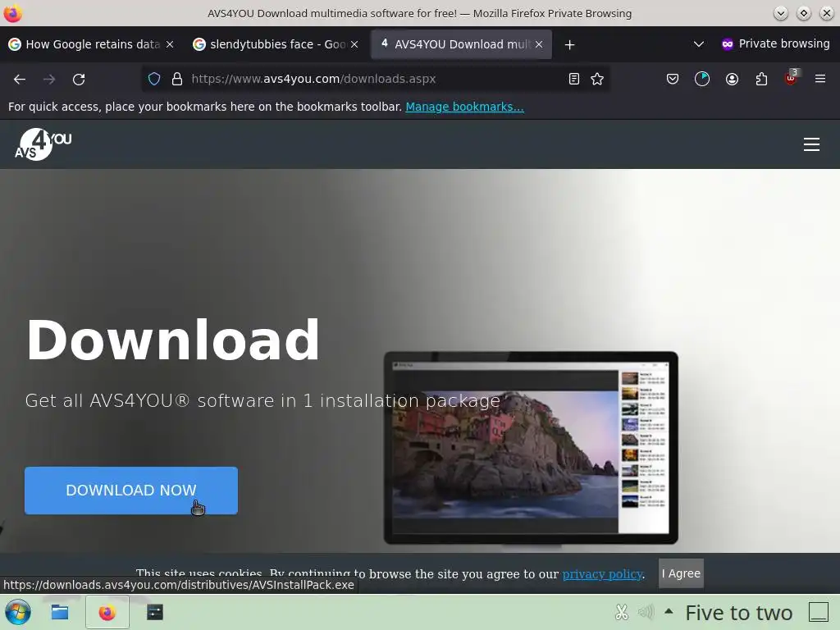840x630 pixels.
Task: Click the video editor screenshot image
Action: tap(531, 448)
